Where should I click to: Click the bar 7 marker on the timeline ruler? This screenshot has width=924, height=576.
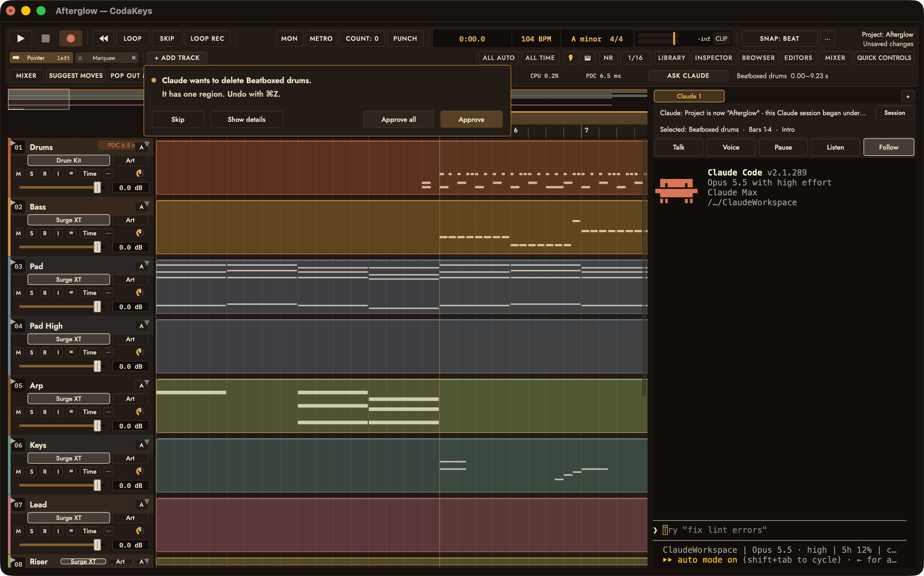point(586,130)
